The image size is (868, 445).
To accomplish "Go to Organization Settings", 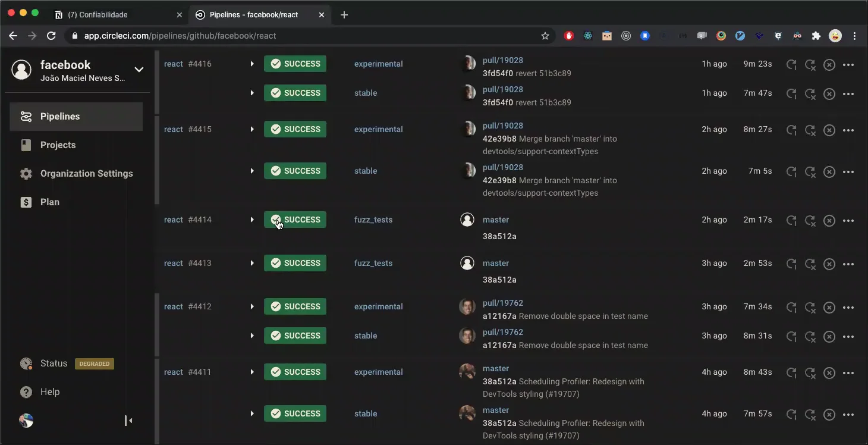I will pyautogui.click(x=76, y=174).
